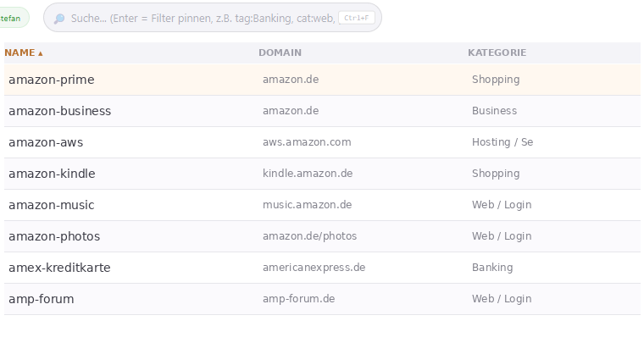Sort by the DOMAIN column header

(x=280, y=53)
